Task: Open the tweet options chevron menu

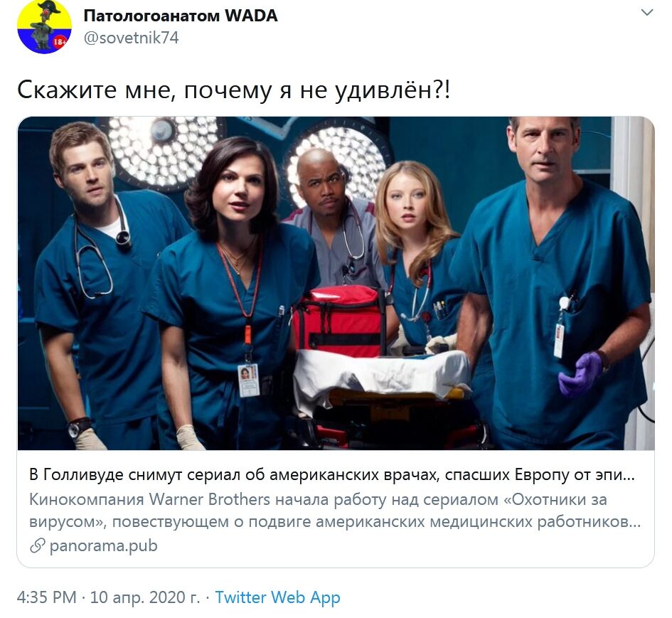Action: click(646, 13)
